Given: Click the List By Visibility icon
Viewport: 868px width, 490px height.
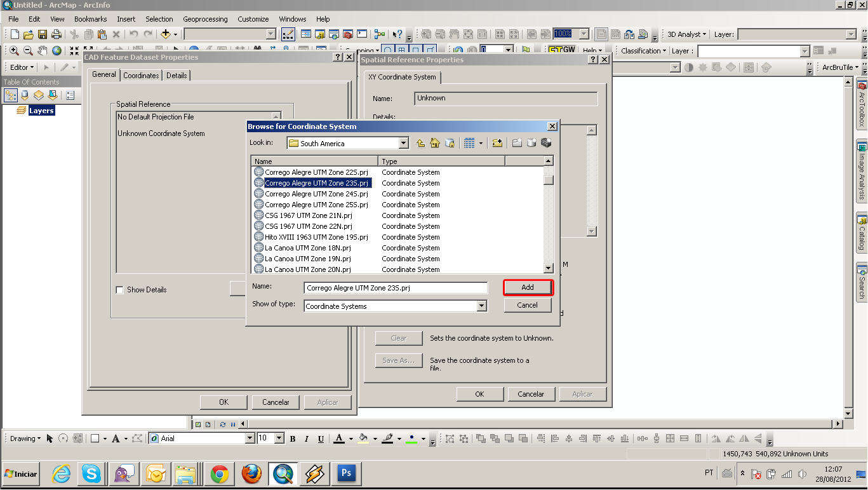Looking at the screenshot, I should (39, 95).
